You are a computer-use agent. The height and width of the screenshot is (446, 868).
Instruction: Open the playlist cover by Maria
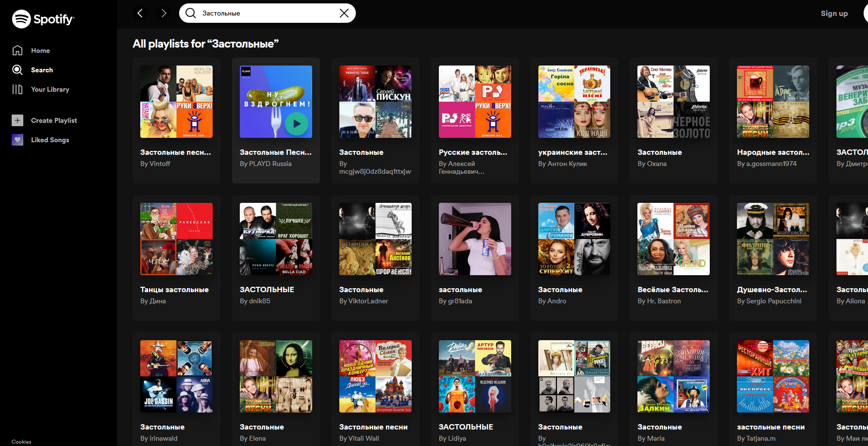point(674,376)
